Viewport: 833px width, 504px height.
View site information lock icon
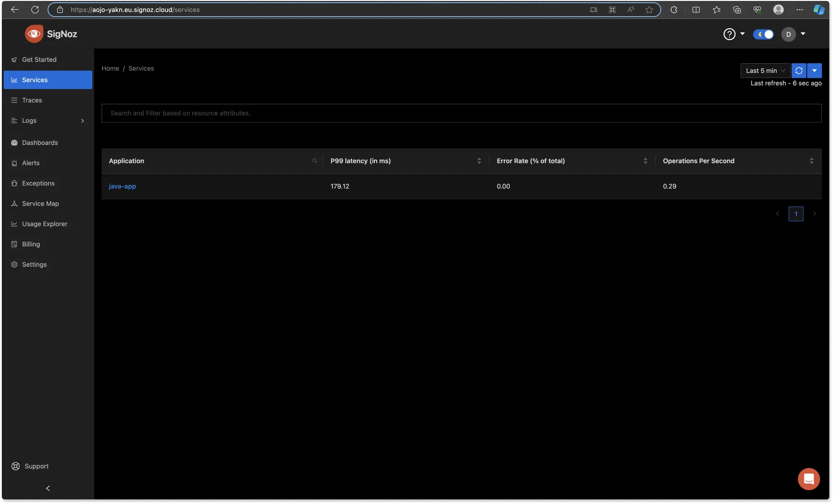click(60, 10)
